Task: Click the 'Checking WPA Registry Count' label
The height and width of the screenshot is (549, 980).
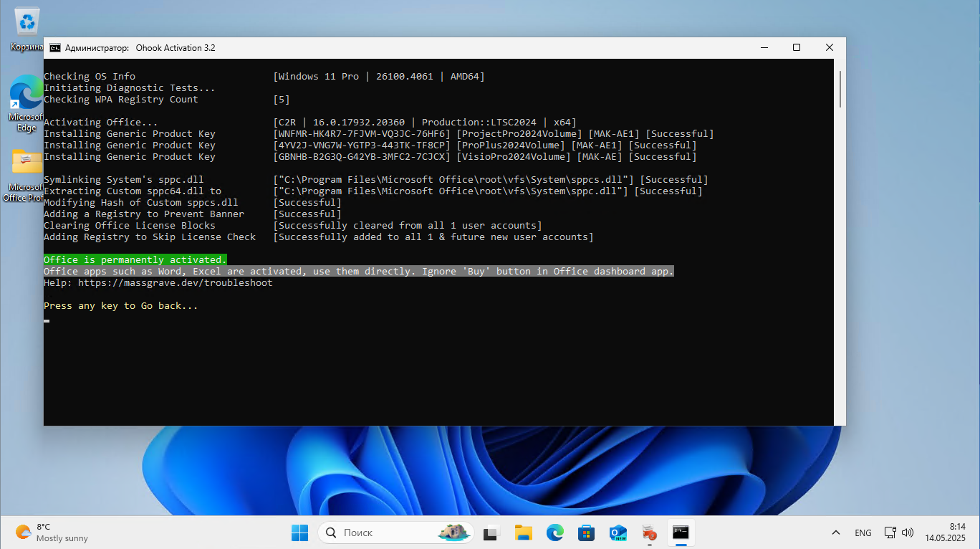Action: 121,100
